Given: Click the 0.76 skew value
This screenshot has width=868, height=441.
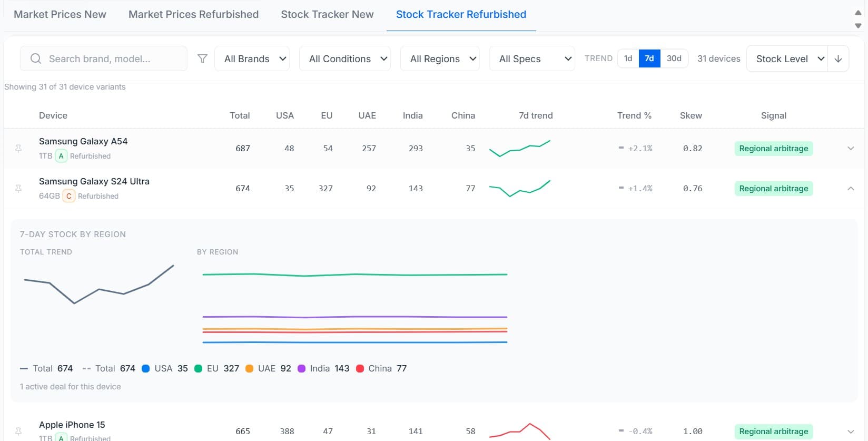Looking at the screenshot, I should pos(693,189).
